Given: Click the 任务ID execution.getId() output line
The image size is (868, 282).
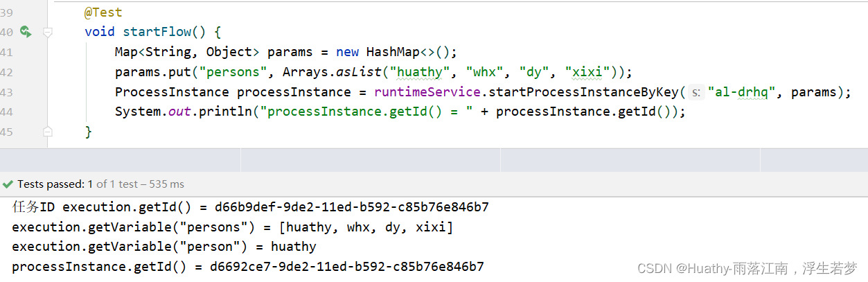Looking at the screenshot, I should pos(250,207).
